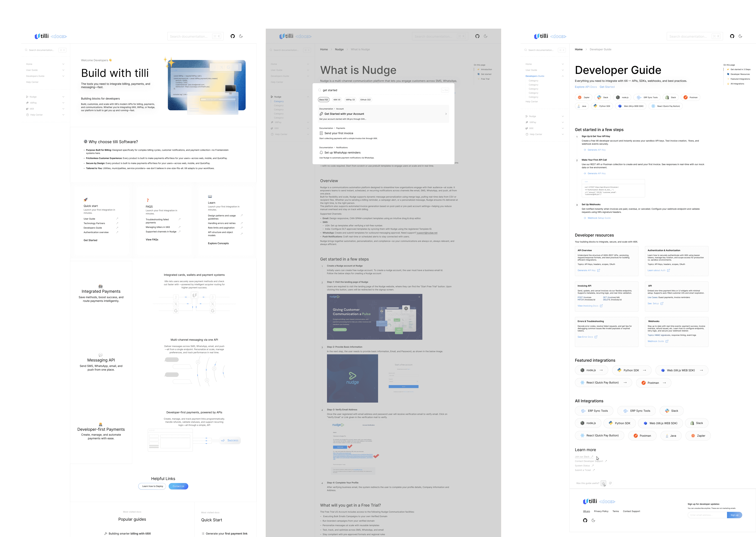Image resolution: width=756 pixels, height=537 pixels.
Task: Collapse the expanded Developers Guide sidebar section
Action: point(563,76)
